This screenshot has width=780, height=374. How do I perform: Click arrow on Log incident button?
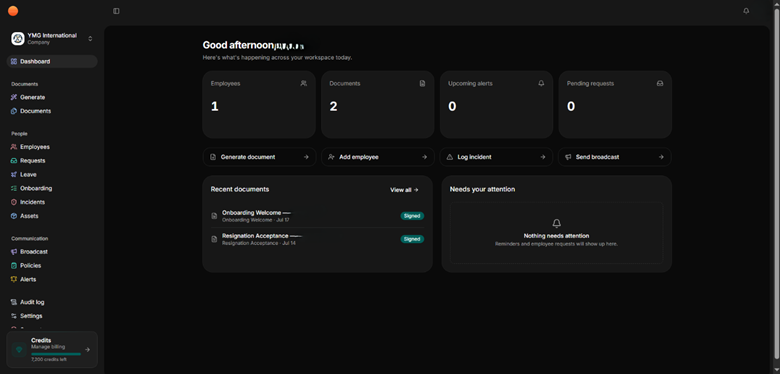(543, 157)
